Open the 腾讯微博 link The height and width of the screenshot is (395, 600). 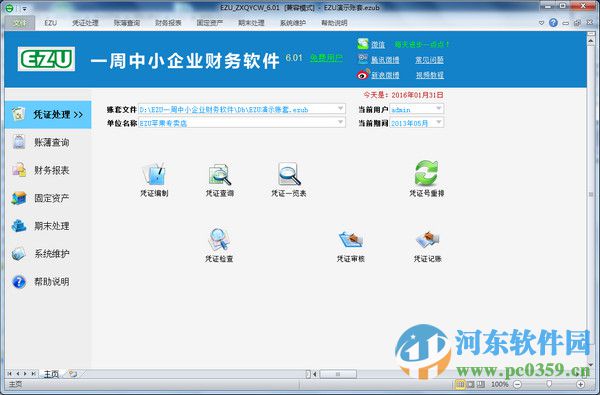(x=385, y=60)
